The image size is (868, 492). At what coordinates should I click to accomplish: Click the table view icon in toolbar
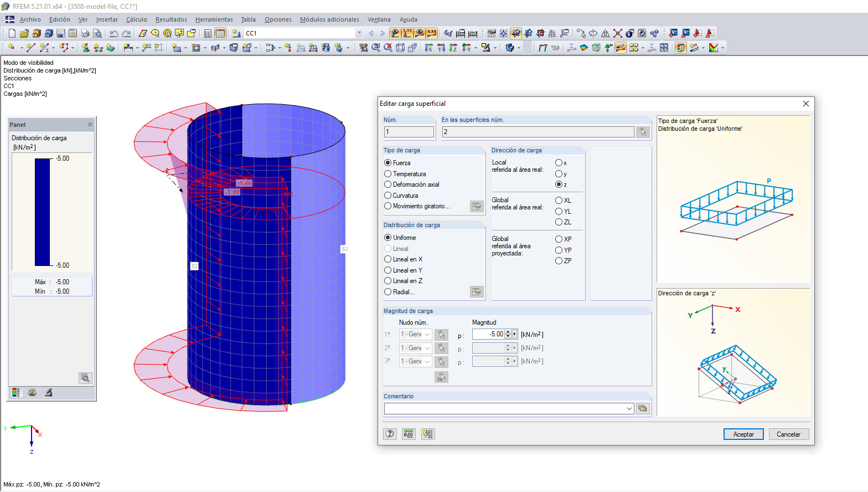(220, 33)
